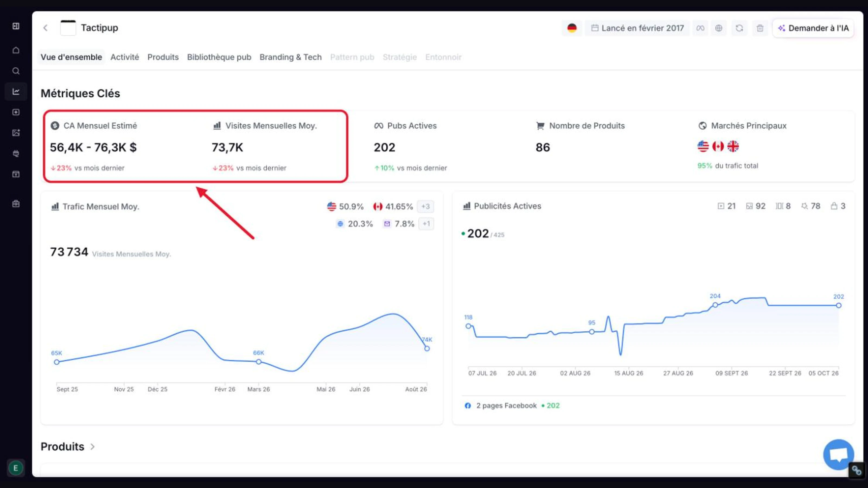This screenshot has width=868, height=488.
Task: Click the 74K point on traffic chart
Action: click(427, 349)
